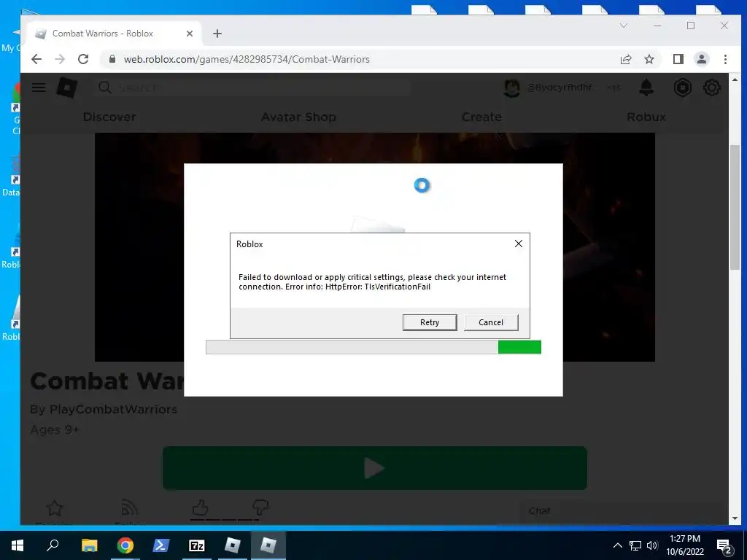Dislike the game with thumbs down
The image size is (747, 560).
260,507
